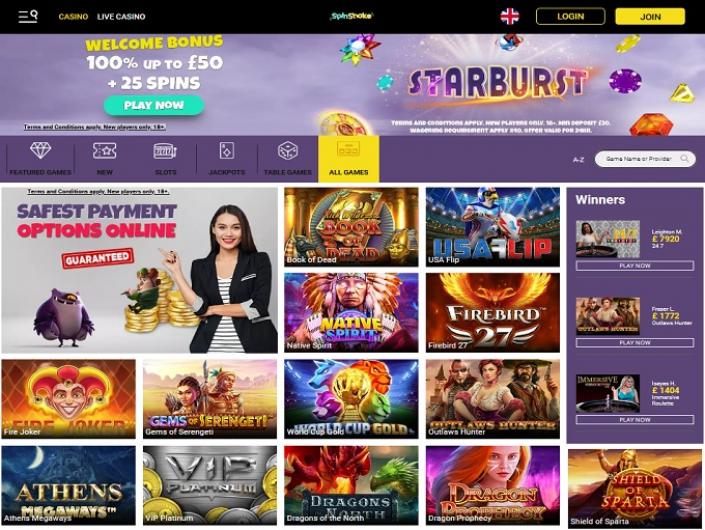This screenshot has height=530, width=705.
Task: Click the UK flag language selector
Action: (509, 17)
